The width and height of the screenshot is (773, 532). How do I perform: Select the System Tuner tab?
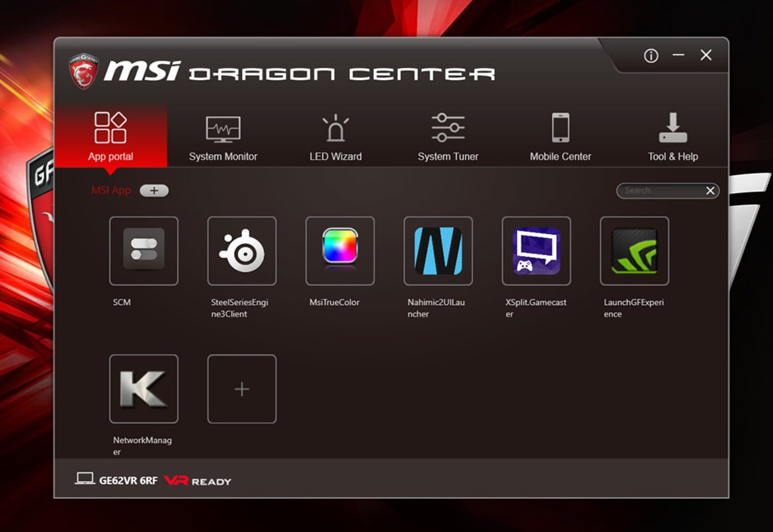[x=448, y=136]
